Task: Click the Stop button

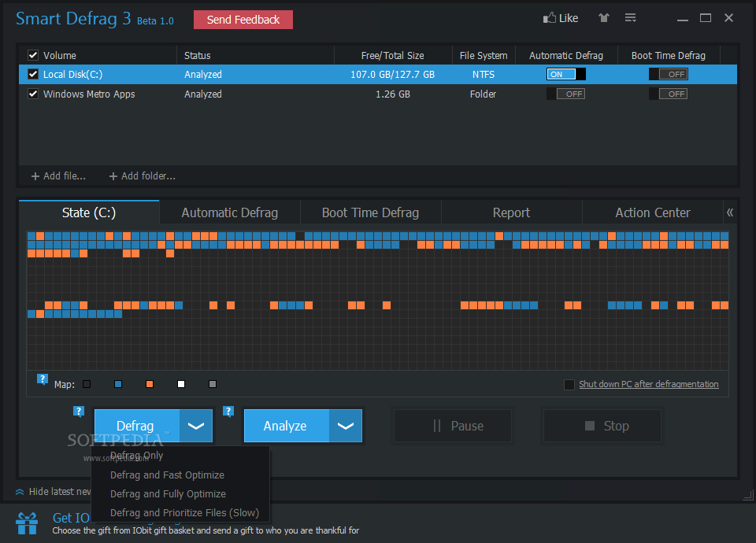Action: (602, 426)
